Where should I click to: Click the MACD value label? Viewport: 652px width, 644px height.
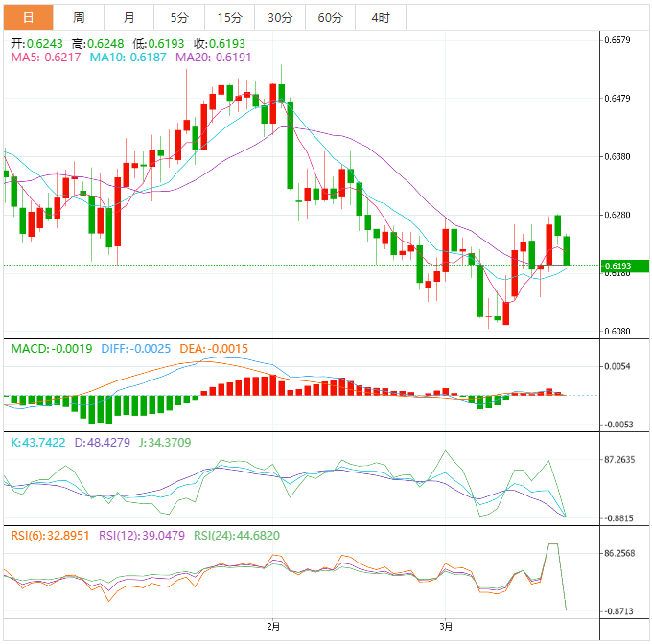[x=52, y=349]
